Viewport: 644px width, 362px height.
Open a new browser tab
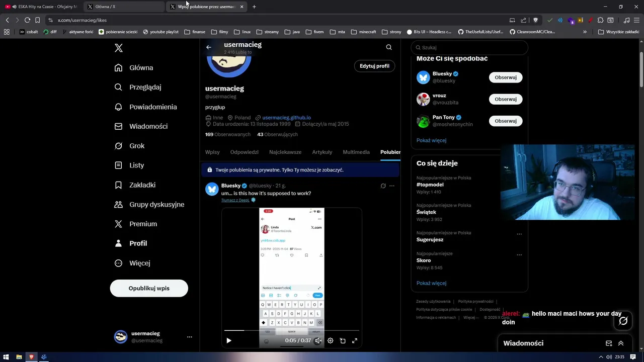coord(254,7)
